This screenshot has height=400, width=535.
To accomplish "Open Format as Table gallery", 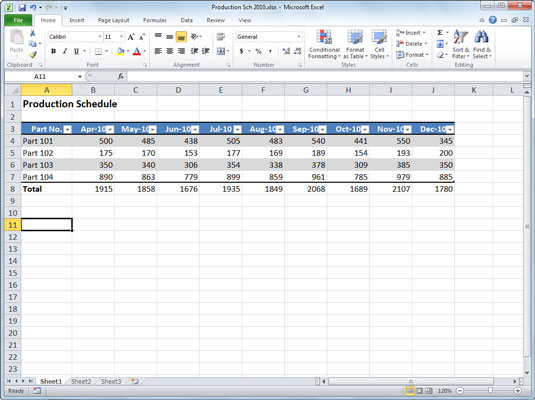I will coord(355,44).
